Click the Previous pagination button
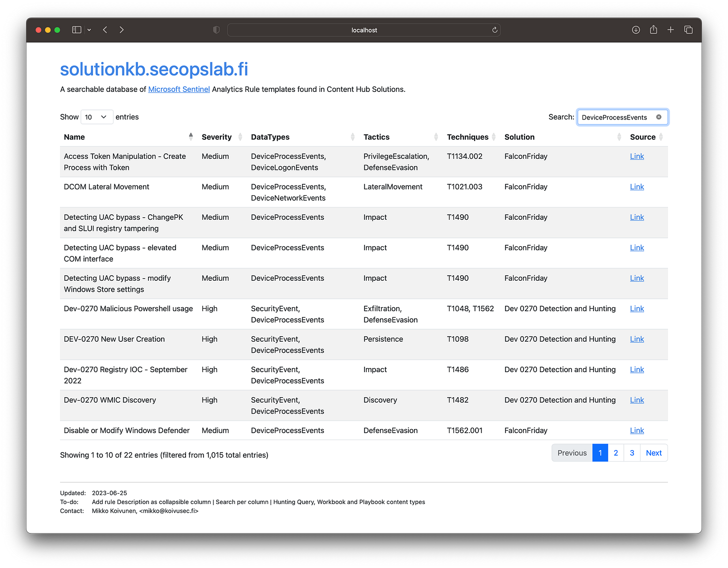 [x=572, y=453]
